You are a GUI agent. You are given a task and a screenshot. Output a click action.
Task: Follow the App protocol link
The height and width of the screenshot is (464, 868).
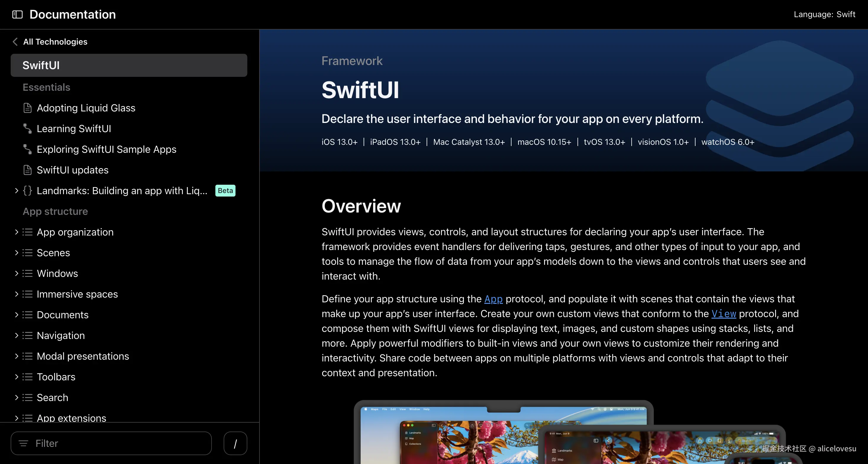click(x=493, y=299)
